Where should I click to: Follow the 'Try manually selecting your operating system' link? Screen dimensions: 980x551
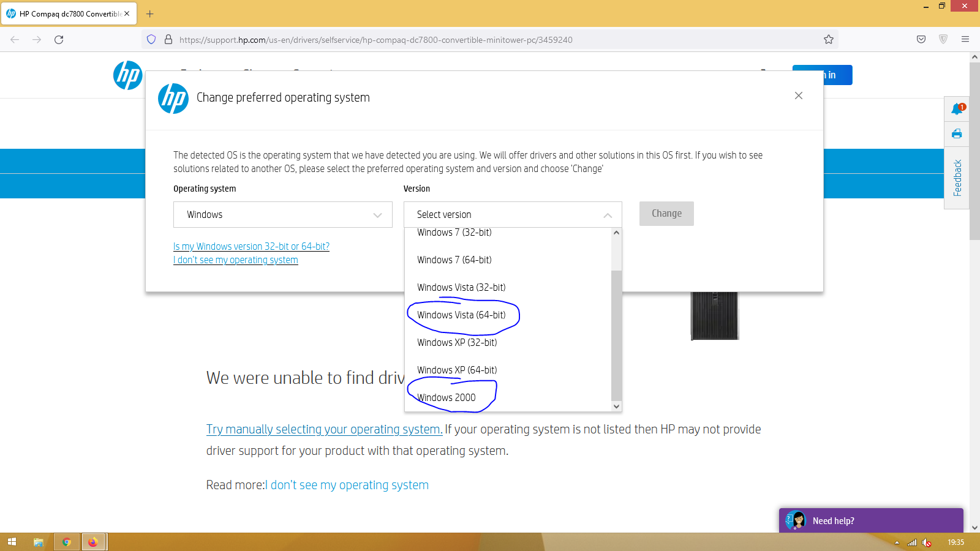click(325, 429)
